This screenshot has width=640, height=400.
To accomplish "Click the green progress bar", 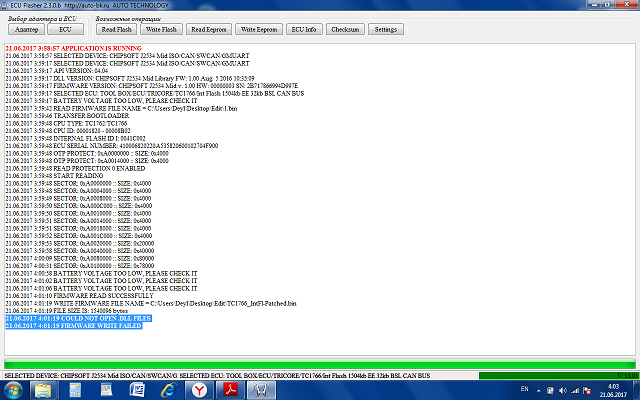I will 320,364.
